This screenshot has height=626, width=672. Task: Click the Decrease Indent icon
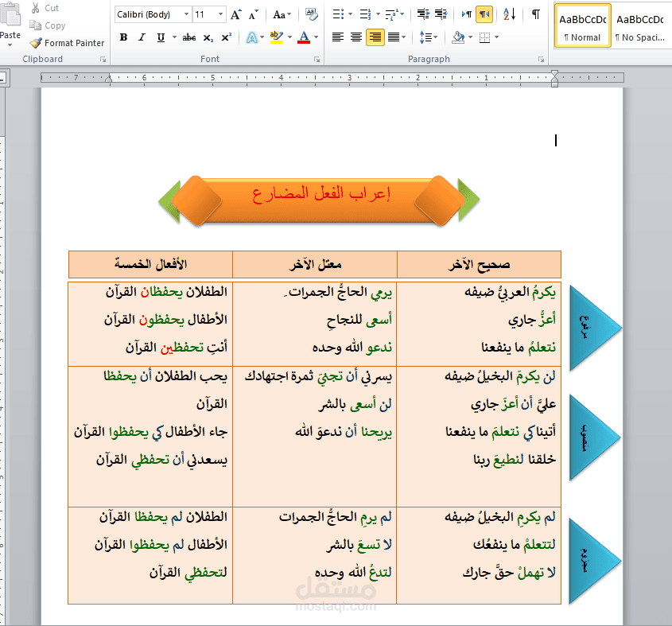tap(423, 14)
